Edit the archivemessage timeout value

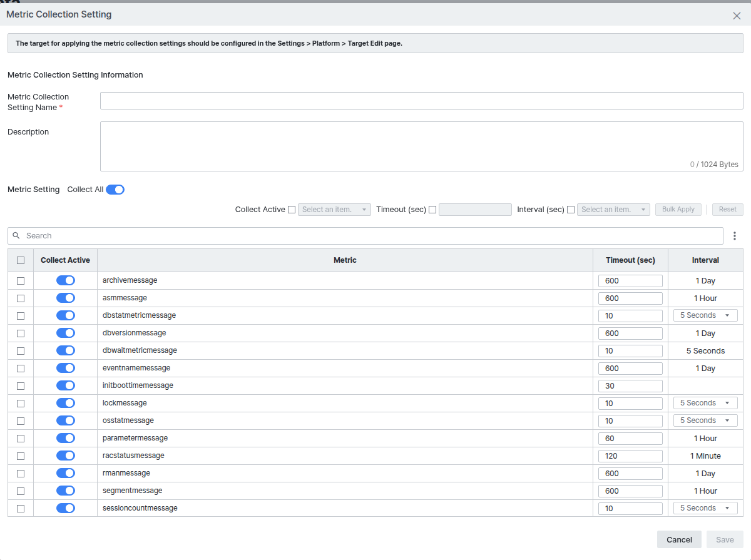pyautogui.click(x=630, y=281)
